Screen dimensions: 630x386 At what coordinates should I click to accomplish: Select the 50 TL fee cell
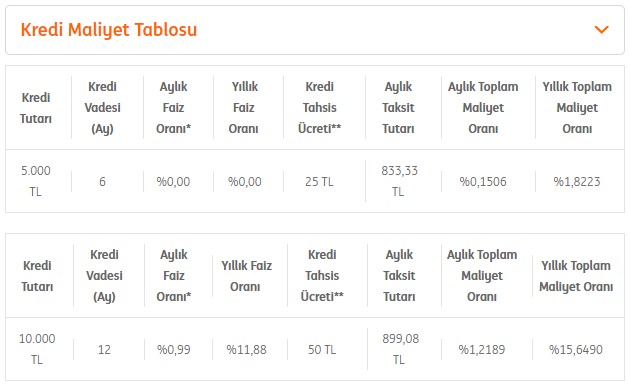pos(322,350)
